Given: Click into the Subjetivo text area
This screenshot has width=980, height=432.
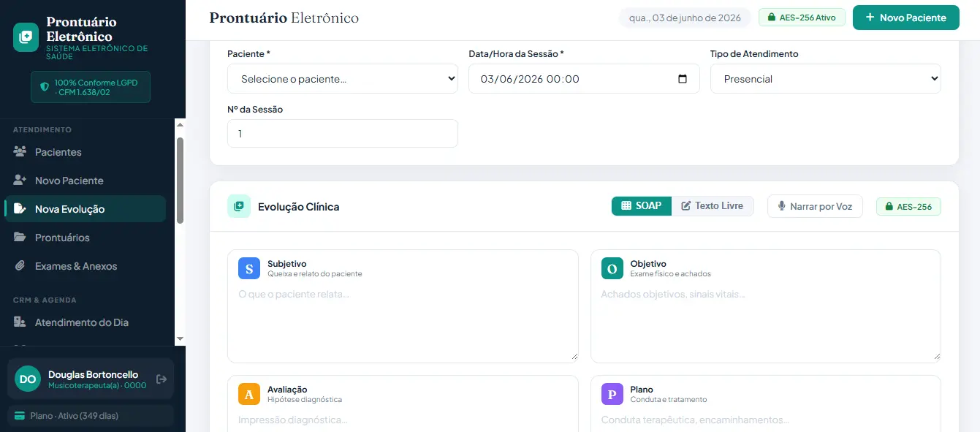Looking at the screenshot, I should tap(403, 322).
